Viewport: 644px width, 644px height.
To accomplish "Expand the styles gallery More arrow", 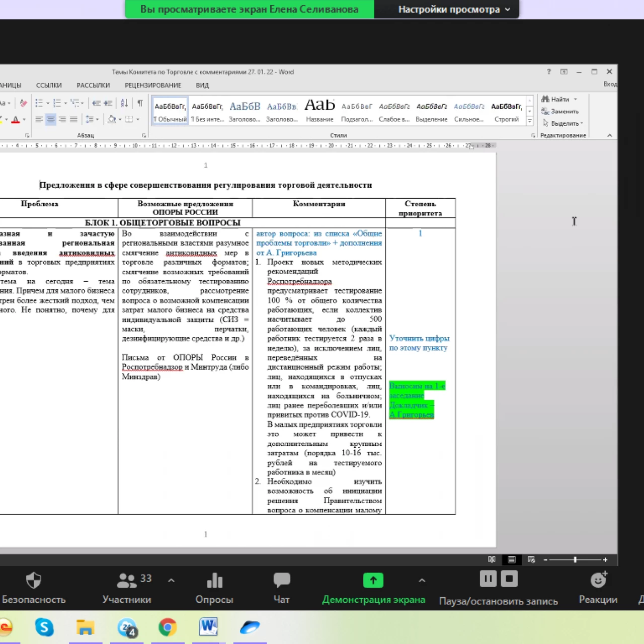I will 529,121.
